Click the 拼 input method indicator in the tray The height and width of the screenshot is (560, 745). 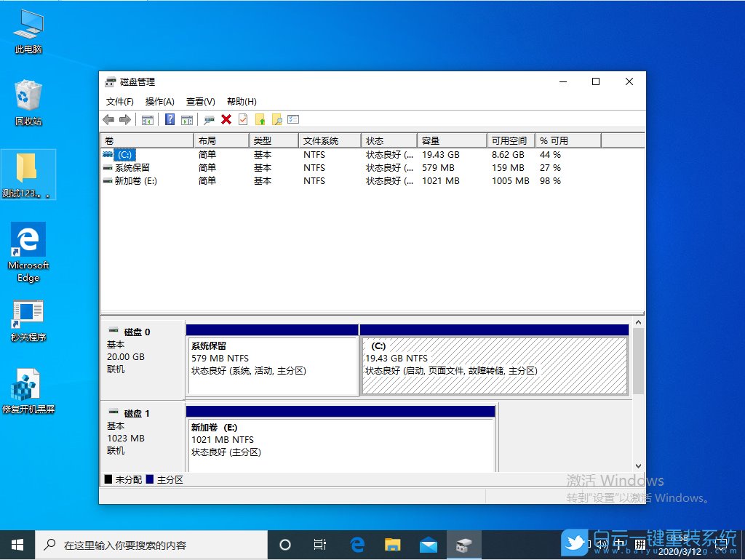[639, 543]
